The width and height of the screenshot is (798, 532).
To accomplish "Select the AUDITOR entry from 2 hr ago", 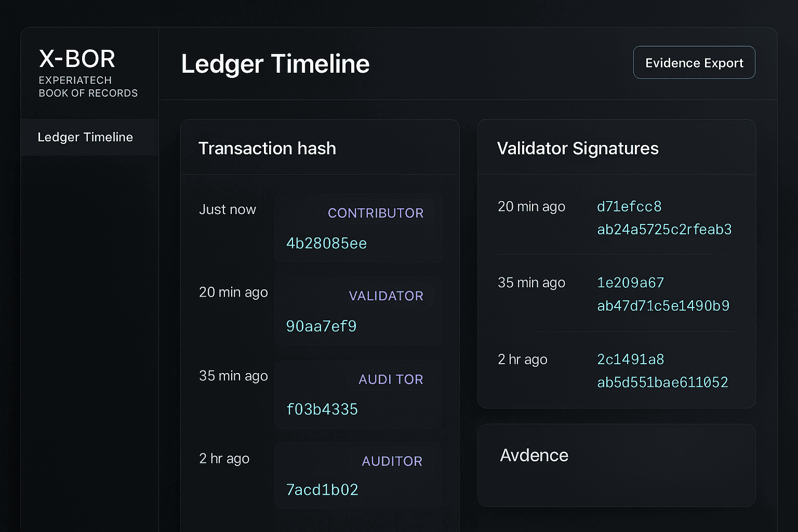I will tap(358, 475).
